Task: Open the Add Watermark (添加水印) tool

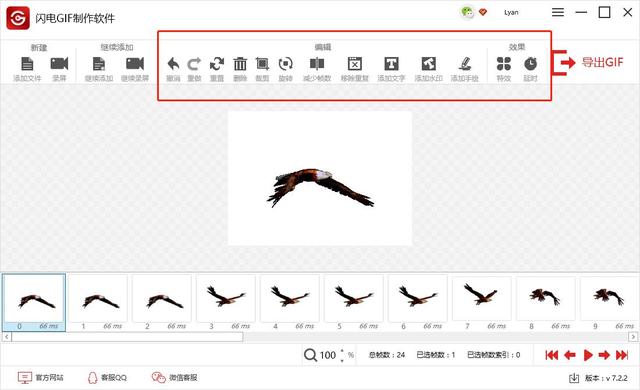Action: pos(429,64)
